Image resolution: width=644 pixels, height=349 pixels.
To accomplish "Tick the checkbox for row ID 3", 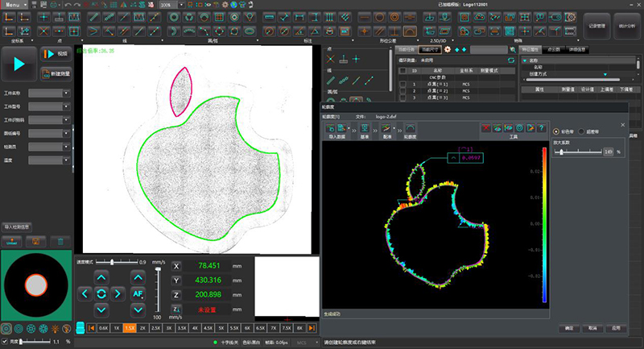I will click(x=403, y=98).
